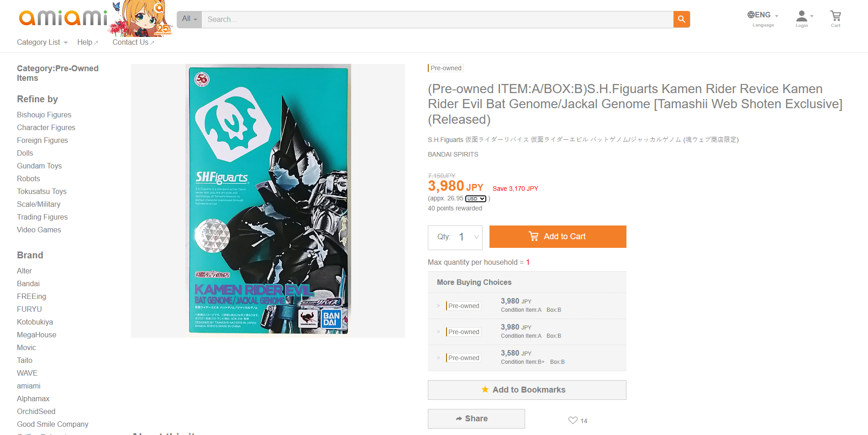Filter by Tokusatsu Toys category

(x=42, y=191)
